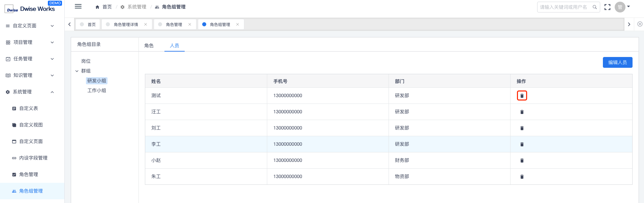Delete the 测试 person row
This screenshot has height=203, width=644.
click(522, 96)
